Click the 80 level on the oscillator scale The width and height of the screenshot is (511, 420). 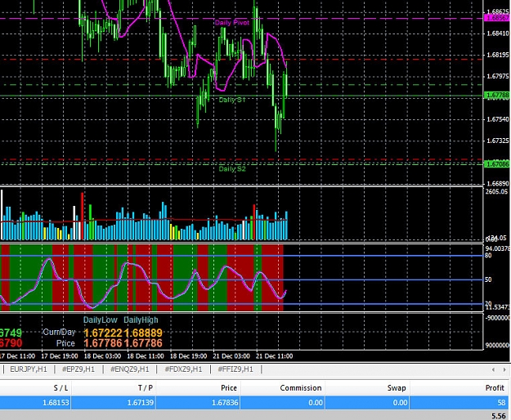(x=488, y=255)
